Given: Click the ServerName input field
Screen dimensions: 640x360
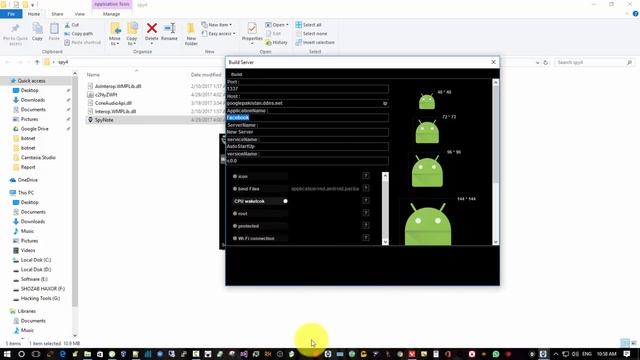Looking at the screenshot, I should (307, 132).
